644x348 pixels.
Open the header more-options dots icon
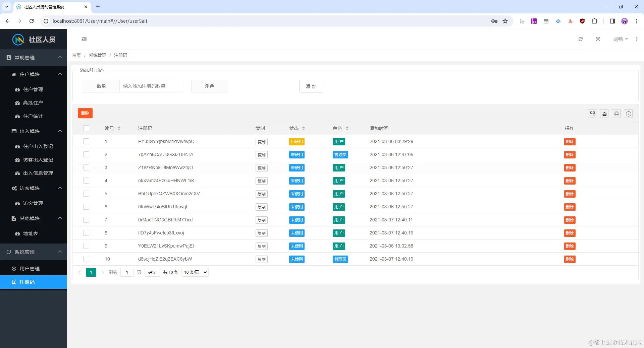pos(637,39)
